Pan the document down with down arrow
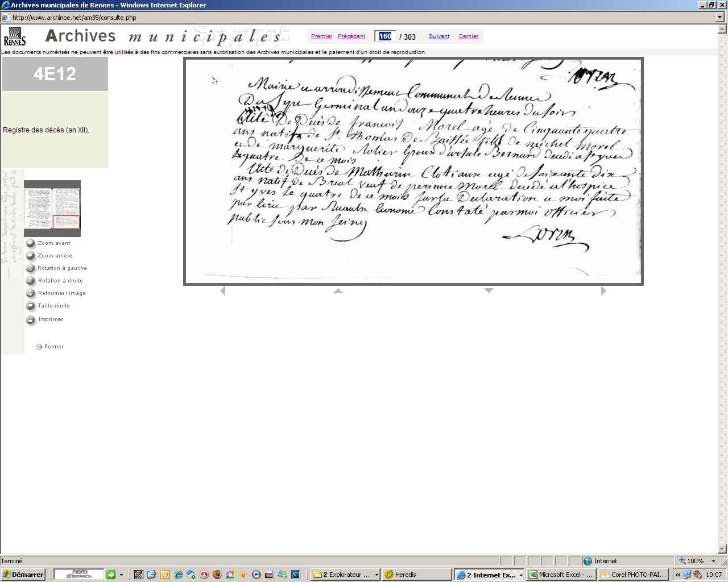Viewport: 728px width, 582px height. click(x=489, y=291)
